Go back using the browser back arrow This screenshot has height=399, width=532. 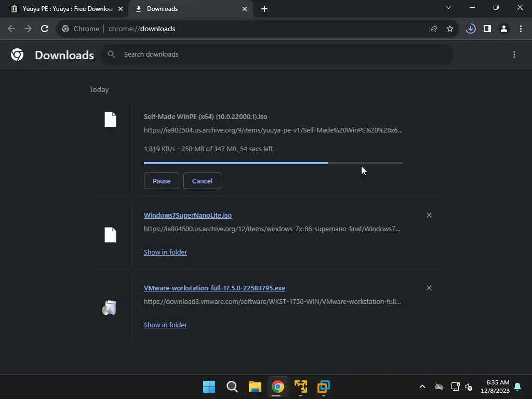pos(11,29)
